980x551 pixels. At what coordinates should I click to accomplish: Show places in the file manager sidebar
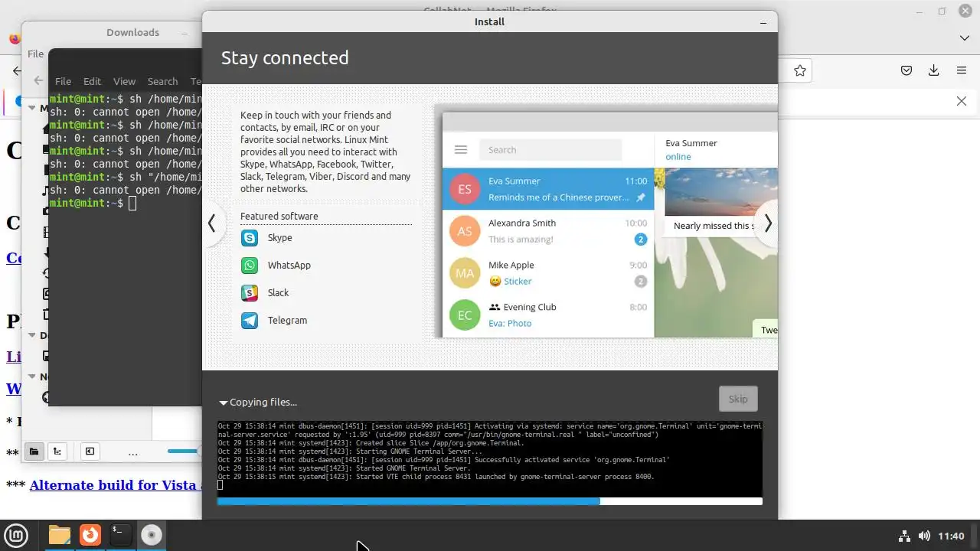34,452
